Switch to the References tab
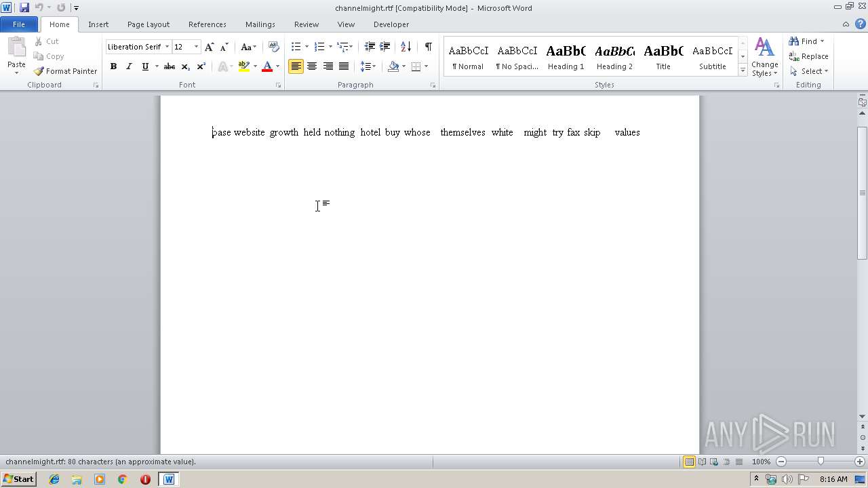 pos(208,24)
